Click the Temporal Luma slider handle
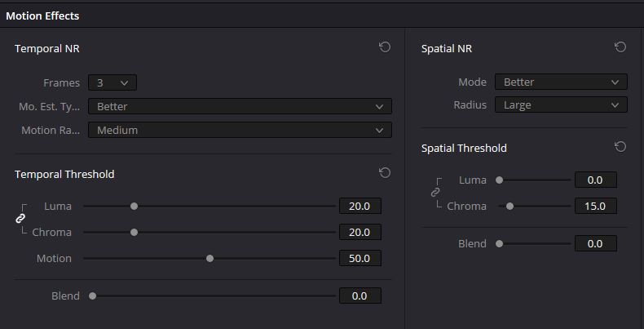 pyautogui.click(x=135, y=207)
